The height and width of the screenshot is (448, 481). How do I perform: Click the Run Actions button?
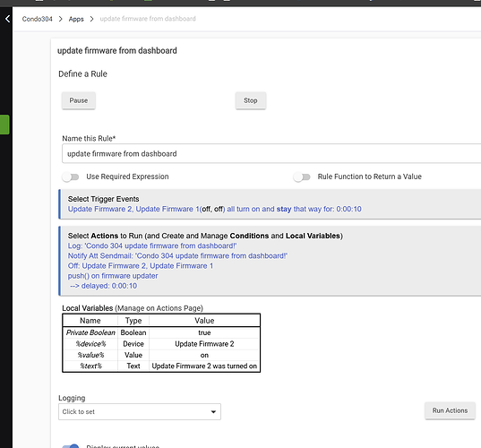(450, 410)
